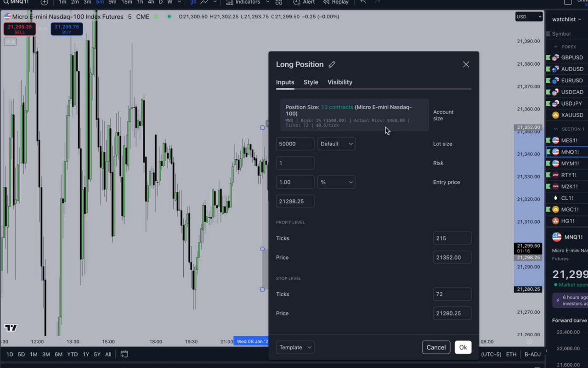Screen dimensions: 588x368
Task: Edit profit level Price field 21352.00
Action: (452, 258)
